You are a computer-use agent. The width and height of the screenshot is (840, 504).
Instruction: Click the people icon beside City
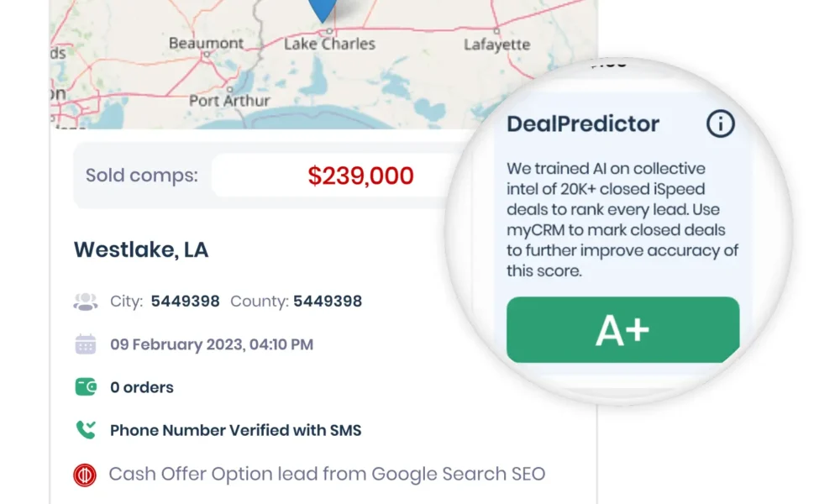[x=86, y=302]
